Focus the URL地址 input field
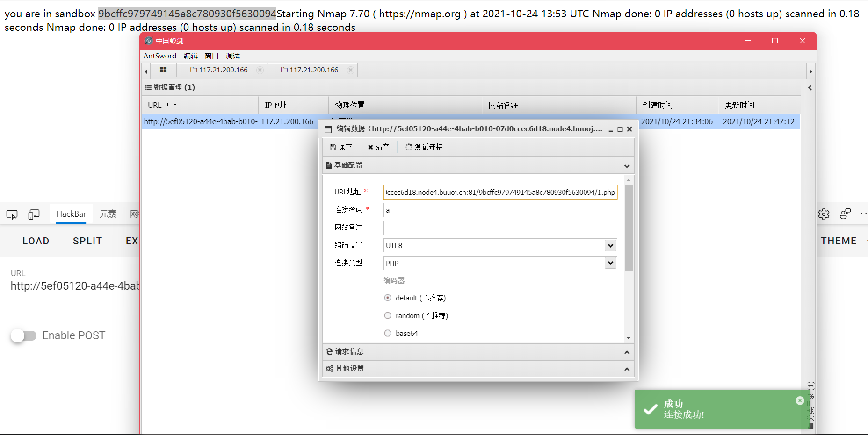 point(500,192)
